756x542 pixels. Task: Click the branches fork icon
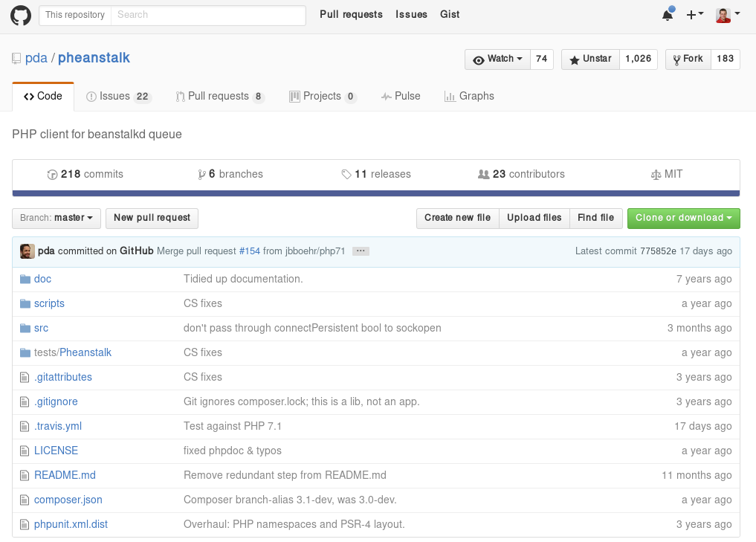click(x=201, y=175)
